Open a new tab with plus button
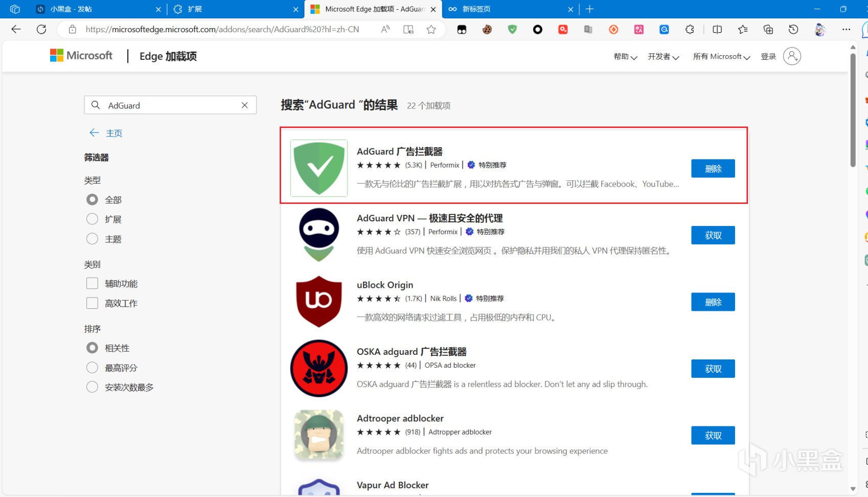The height and width of the screenshot is (497, 868). 589,9
